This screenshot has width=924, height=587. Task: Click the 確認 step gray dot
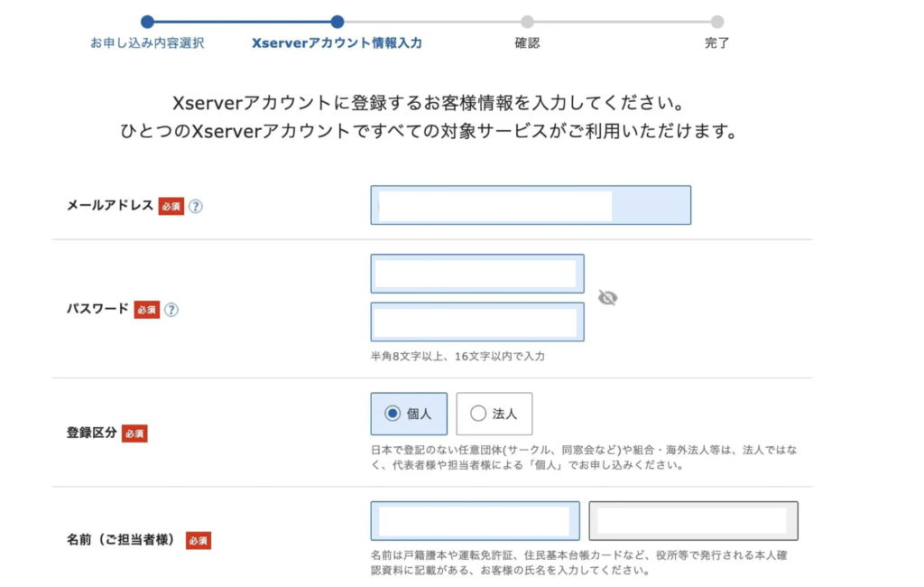click(527, 22)
